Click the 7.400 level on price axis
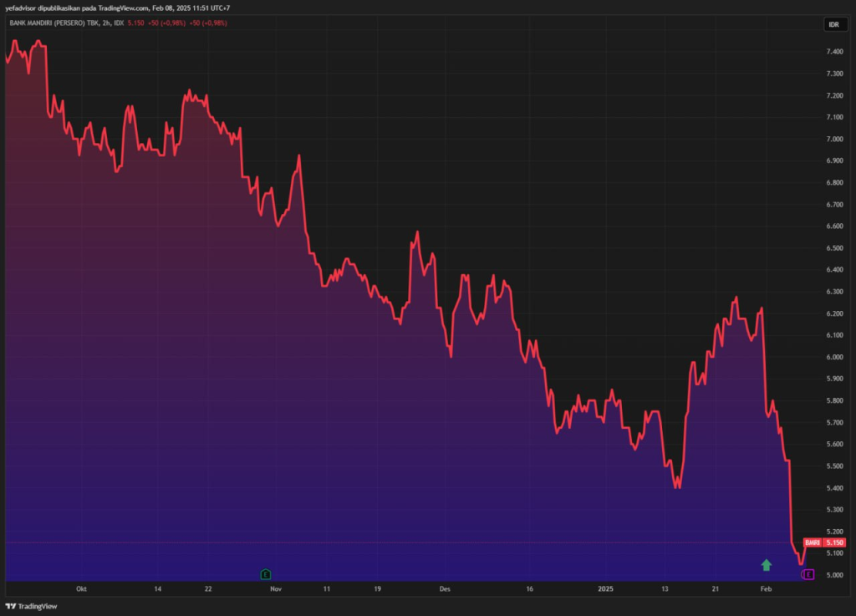 pos(834,52)
